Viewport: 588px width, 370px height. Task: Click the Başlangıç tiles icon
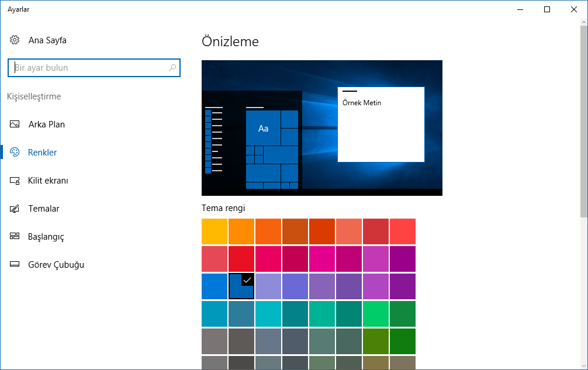(x=15, y=237)
